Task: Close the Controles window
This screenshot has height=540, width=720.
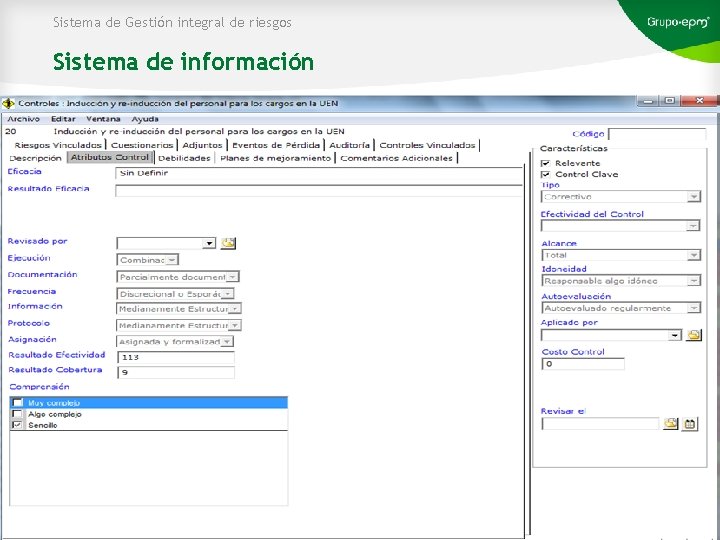Action: tap(699, 101)
